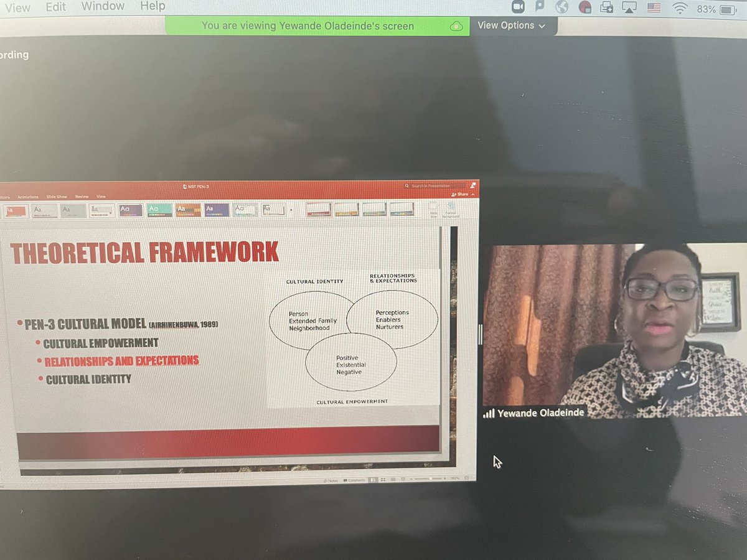Switch to the Review ribbon tab
747x560 pixels.
click(x=82, y=197)
